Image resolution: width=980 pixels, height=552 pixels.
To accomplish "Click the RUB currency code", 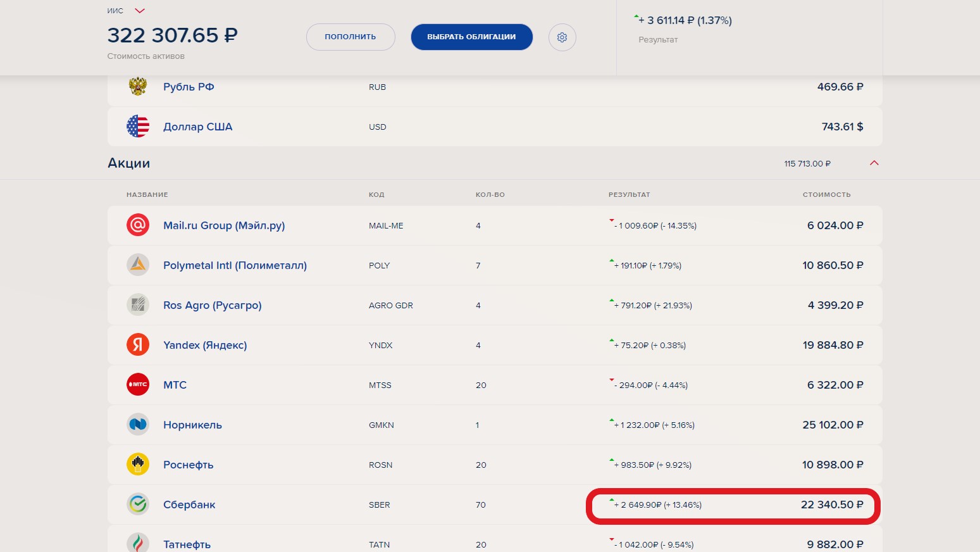I will click(377, 87).
